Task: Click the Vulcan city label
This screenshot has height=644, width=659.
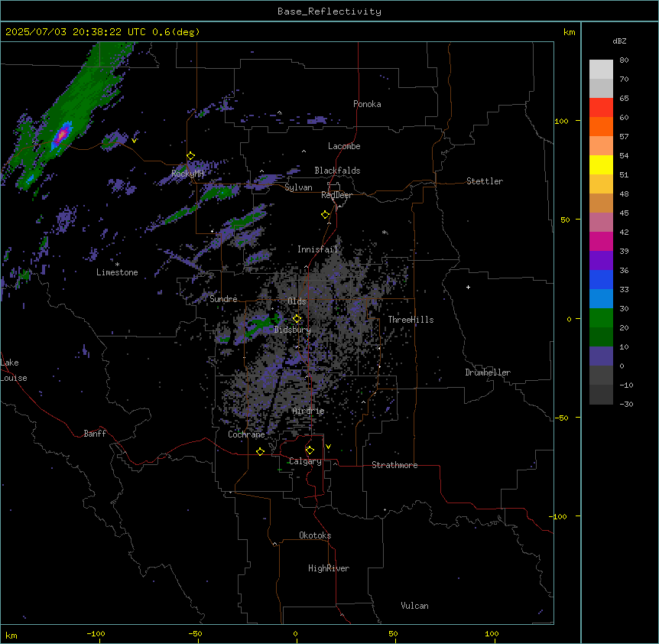Action: [x=414, y=606]
